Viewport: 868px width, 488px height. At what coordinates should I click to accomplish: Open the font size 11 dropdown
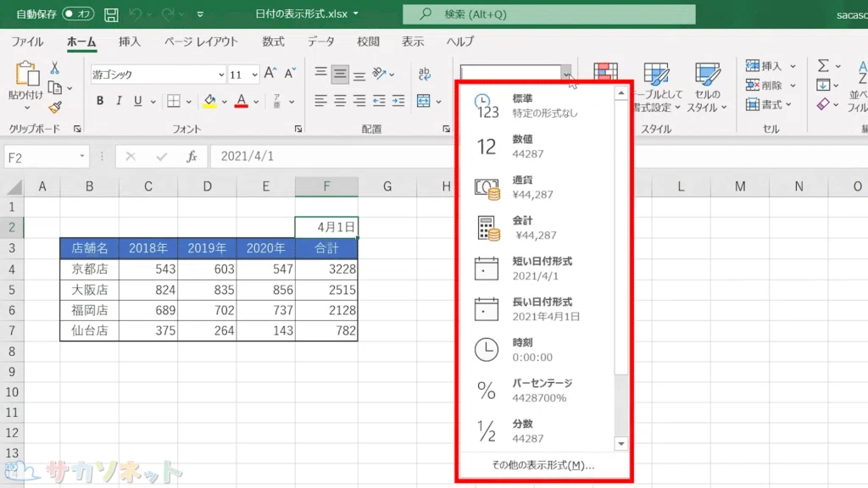[x=254, y=75]
